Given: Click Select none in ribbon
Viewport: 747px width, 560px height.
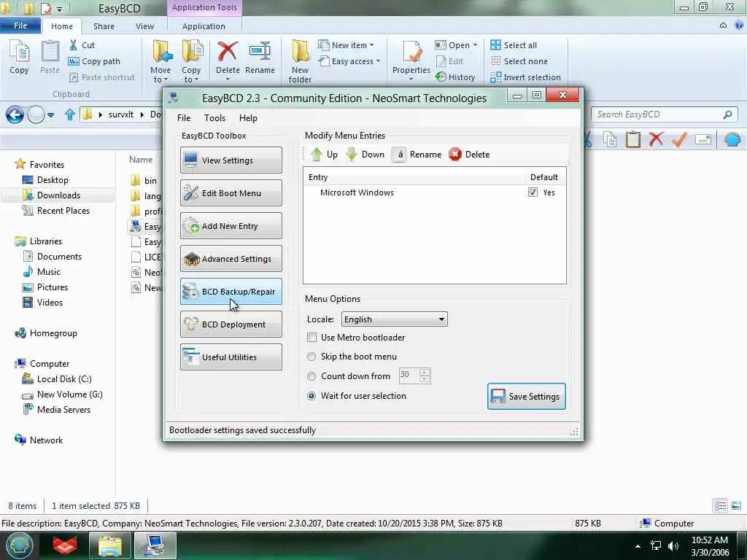Looking at the screenshot, I should (x=519, y=61).
